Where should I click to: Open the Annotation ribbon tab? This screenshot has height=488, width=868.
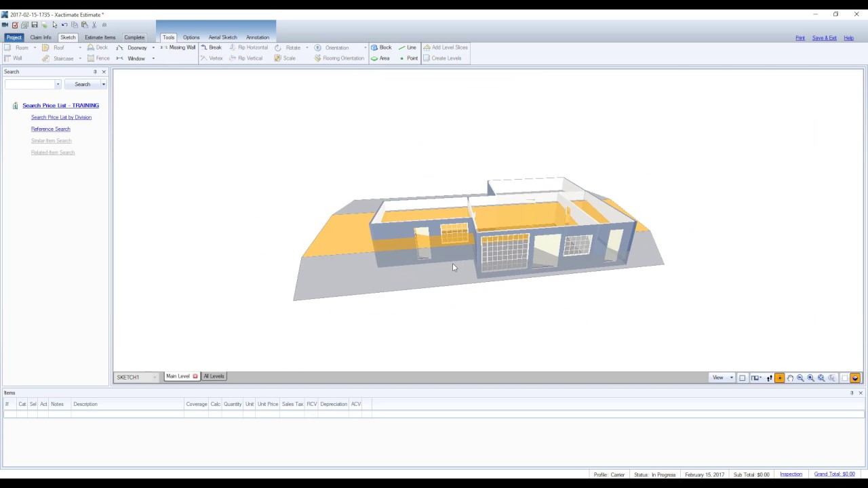[x=258, y=37]
